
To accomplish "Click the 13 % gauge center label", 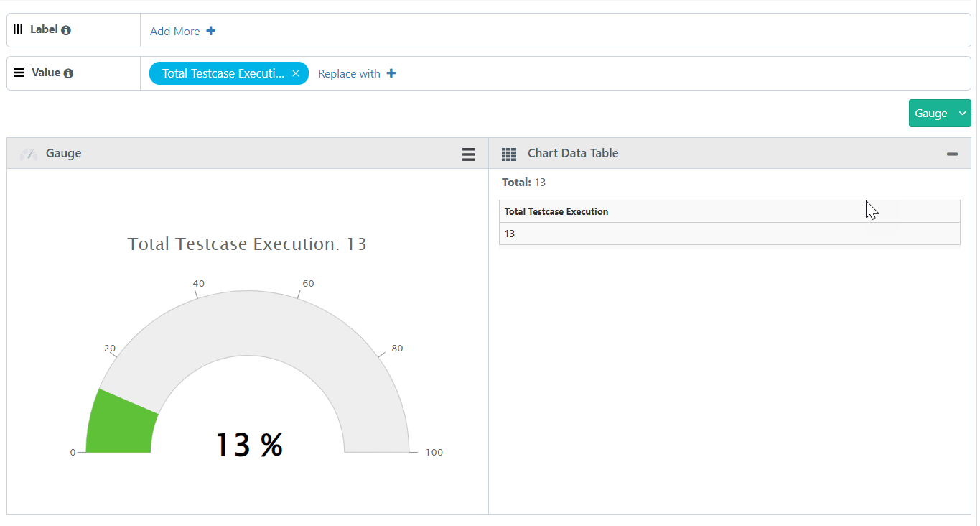I will pos(249,445).
